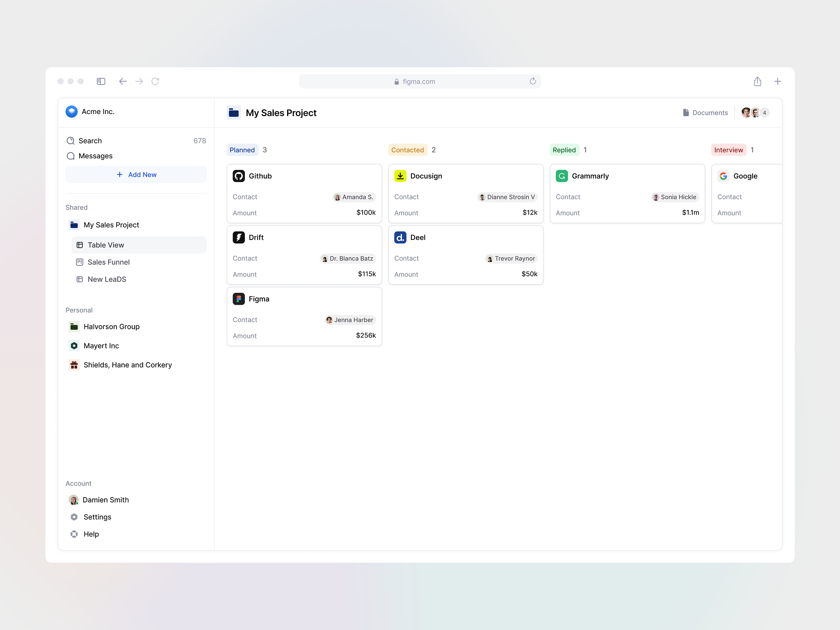This screenshot has width=840, height=630.
Task: Click the Github logo on the Github card
Action: click(239, 176)
